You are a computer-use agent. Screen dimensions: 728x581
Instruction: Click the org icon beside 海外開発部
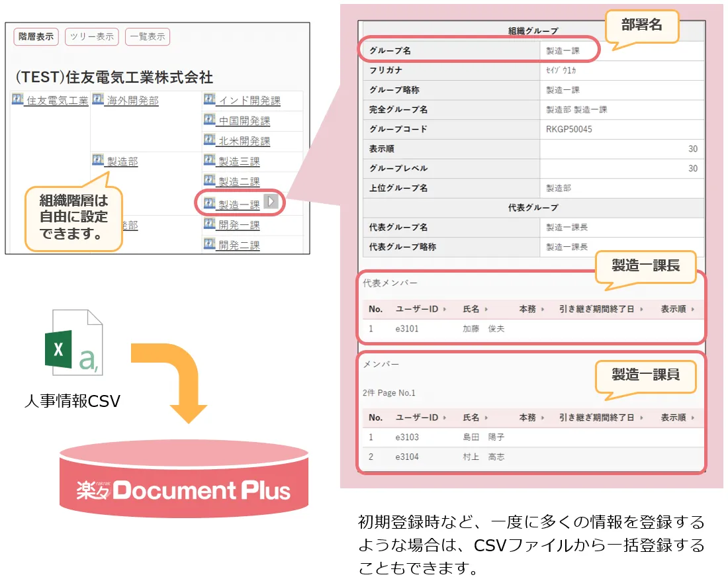[x=97, y=99]
